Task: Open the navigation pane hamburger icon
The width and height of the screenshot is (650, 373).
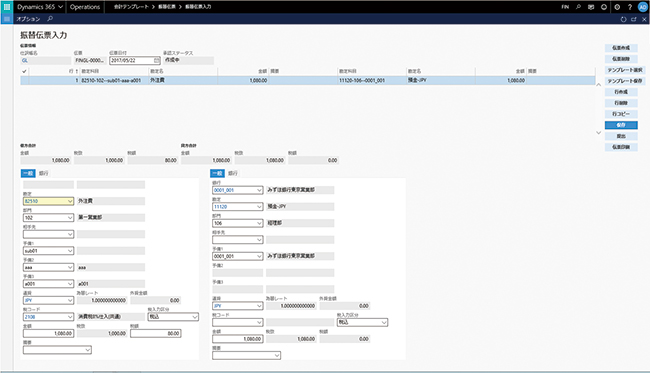Action: tap(7, 19)
